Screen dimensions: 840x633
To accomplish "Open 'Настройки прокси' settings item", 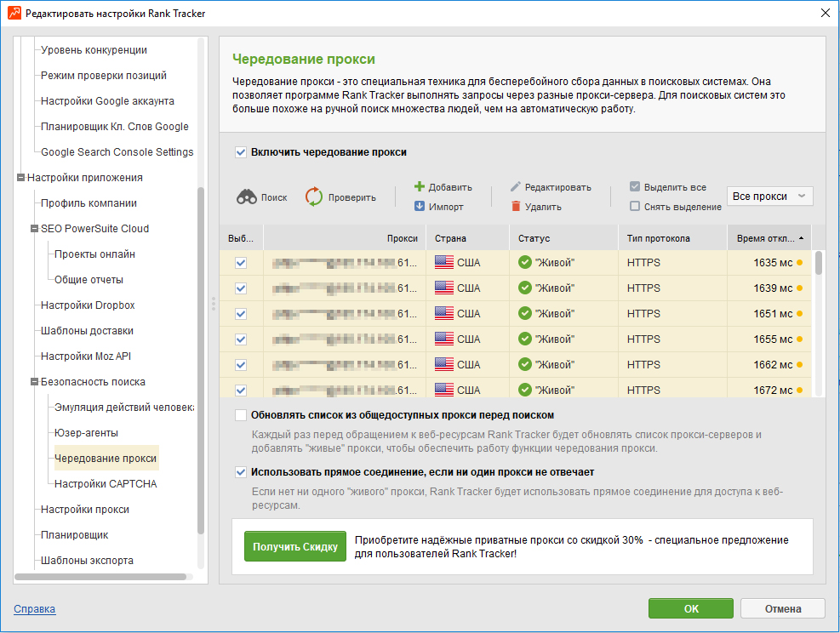I will coord(84,510).
